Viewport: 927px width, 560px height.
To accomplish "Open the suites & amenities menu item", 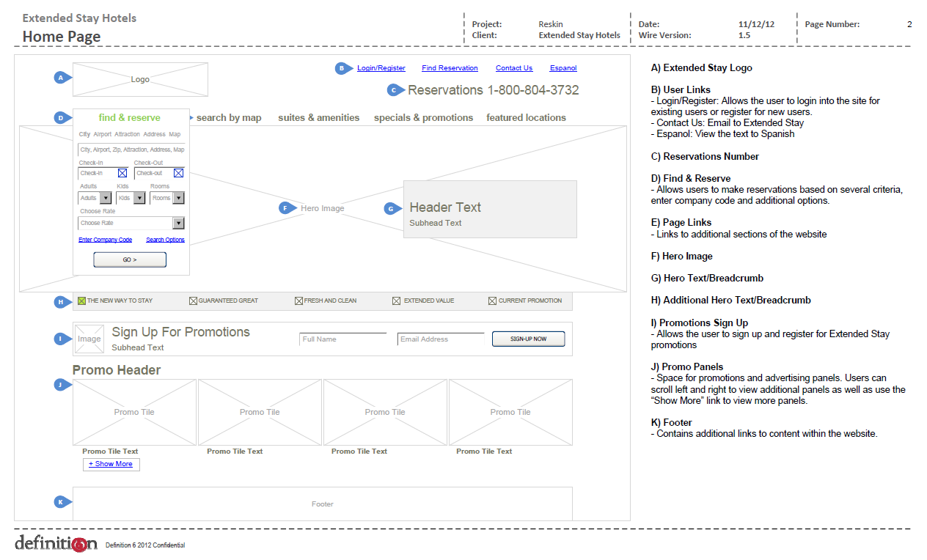I will point(319,117).
